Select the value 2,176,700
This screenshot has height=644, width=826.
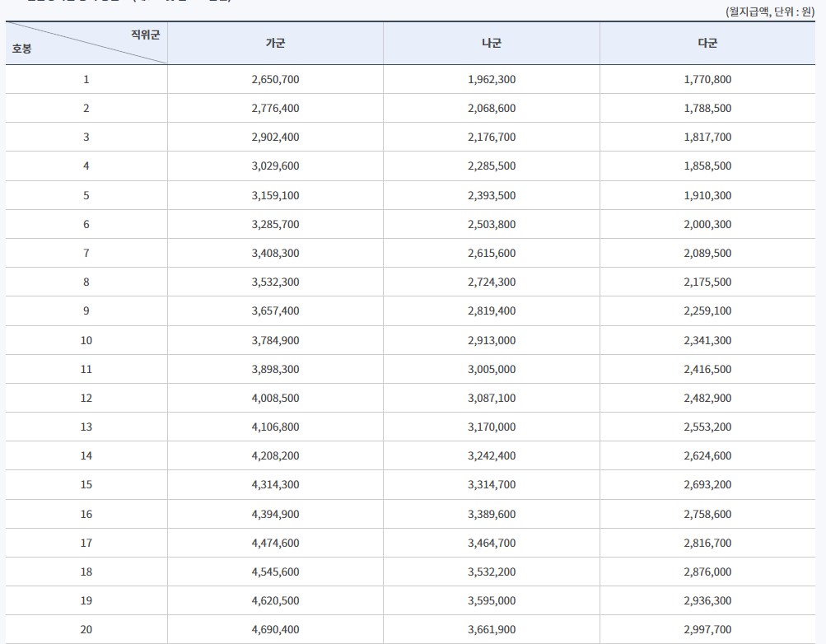492,138
